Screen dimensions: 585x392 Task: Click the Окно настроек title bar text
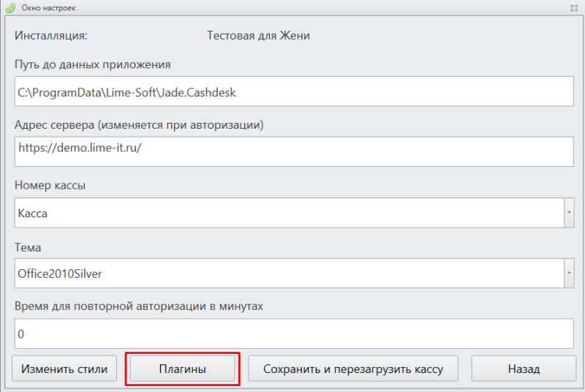point(48,8)
